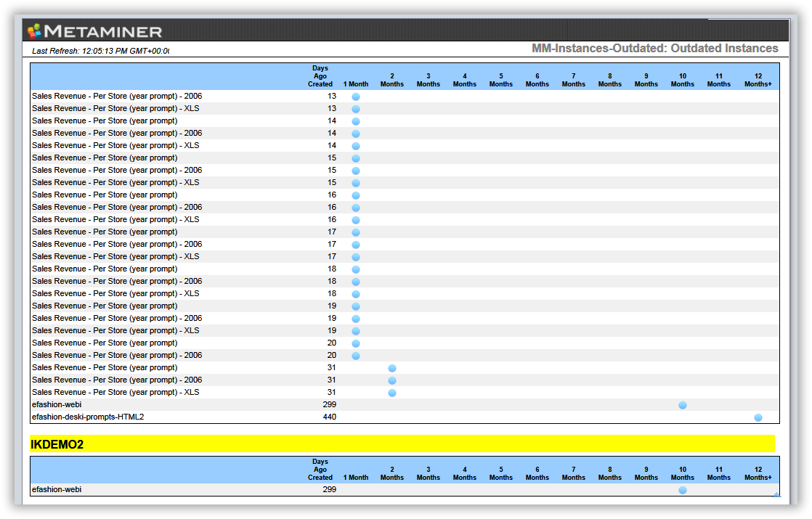Click the 1 Month dot for 13-day XLS row

pyautogui.click(x=356, y=109)
